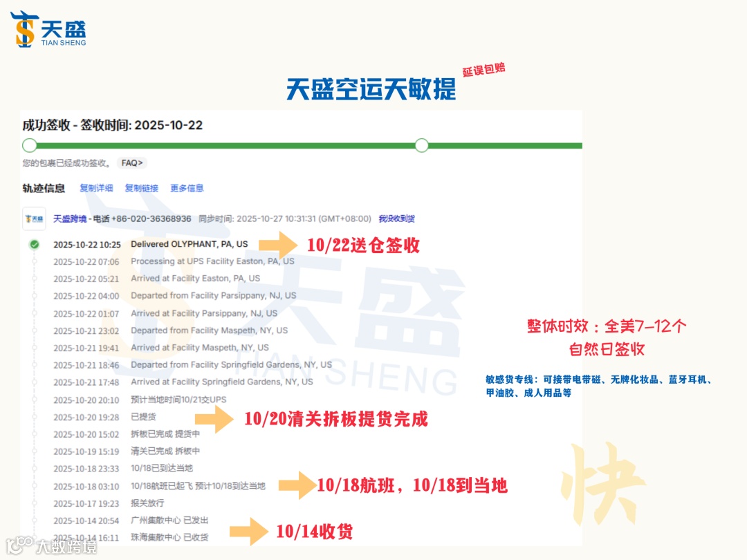Select Departed from Facility Parsippany entry
Viewport: 747px width, 560px height.
(x=214, y=296)
